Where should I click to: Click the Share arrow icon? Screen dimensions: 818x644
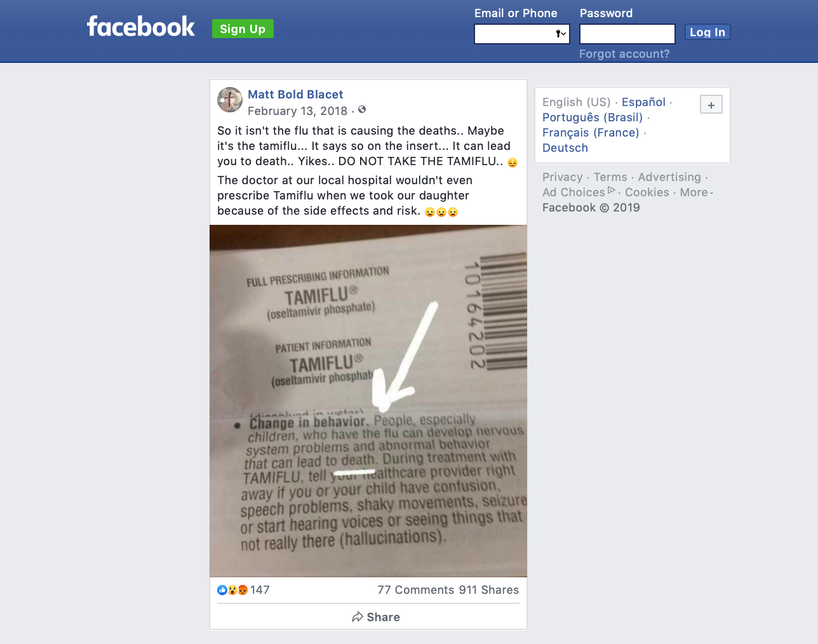tap(358, 617)
